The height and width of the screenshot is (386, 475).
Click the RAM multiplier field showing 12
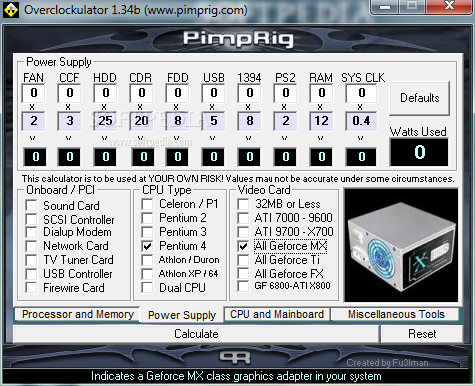[322, 121]
